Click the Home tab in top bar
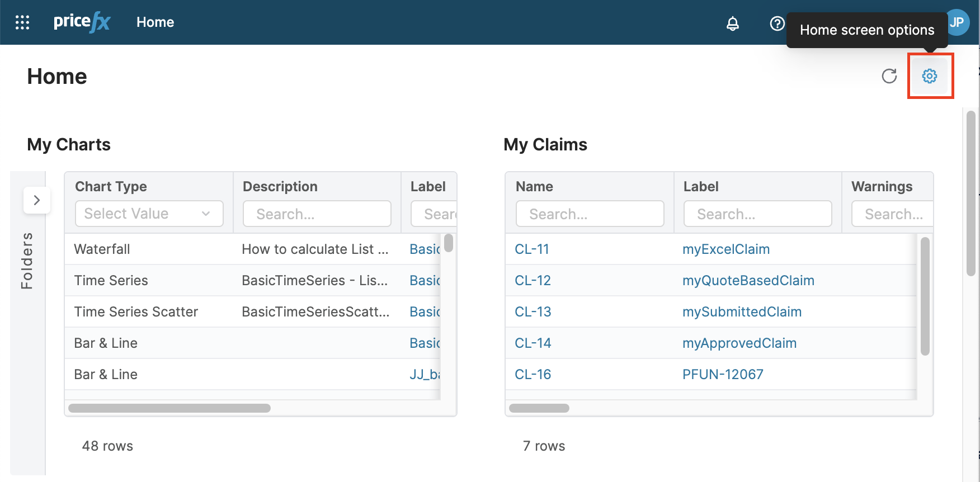Viewport: 980px width, 482px height. pyautogui.click(x=155, y=22)
